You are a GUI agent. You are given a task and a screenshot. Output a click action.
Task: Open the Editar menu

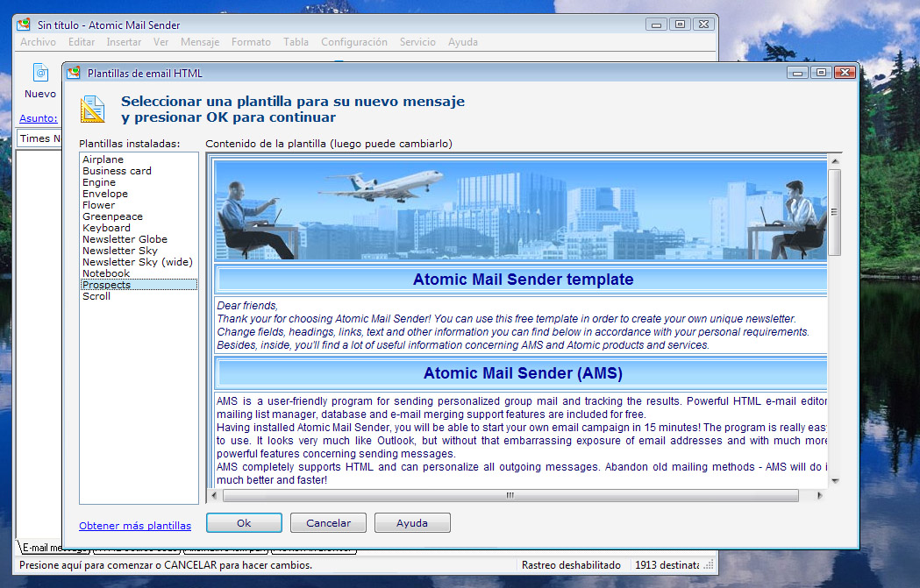pyautogui.click(x=82, y=42)
